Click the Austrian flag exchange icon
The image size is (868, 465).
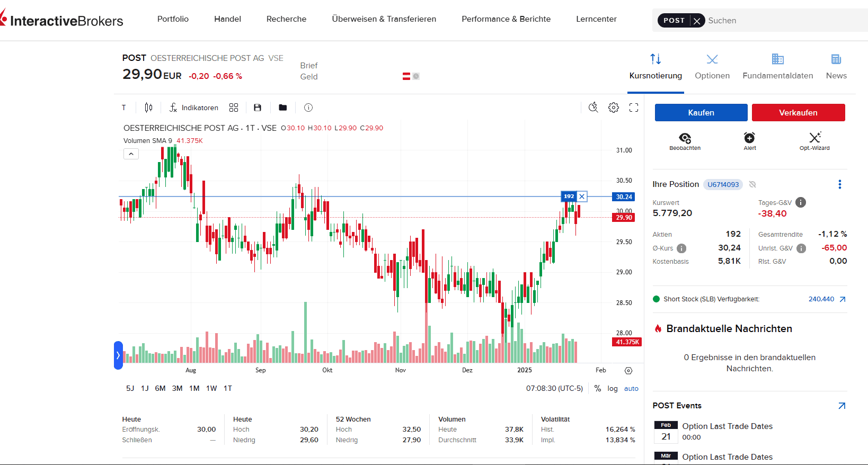coord(406,76)
